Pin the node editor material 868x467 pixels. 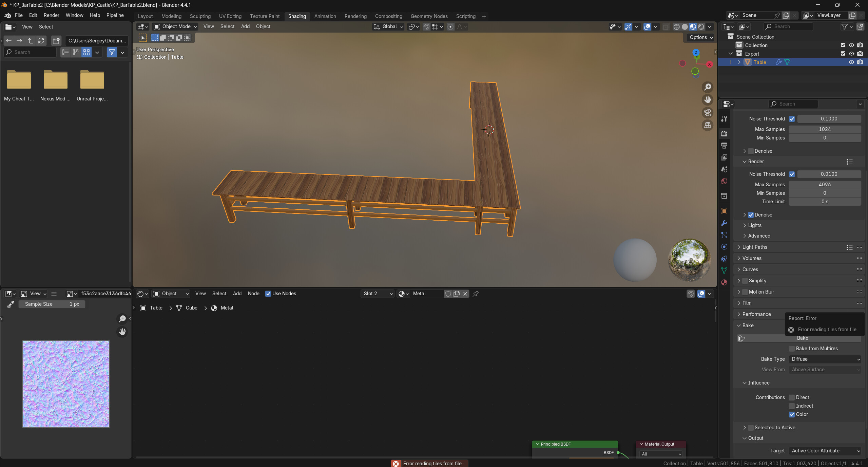[x=476, y=294]
